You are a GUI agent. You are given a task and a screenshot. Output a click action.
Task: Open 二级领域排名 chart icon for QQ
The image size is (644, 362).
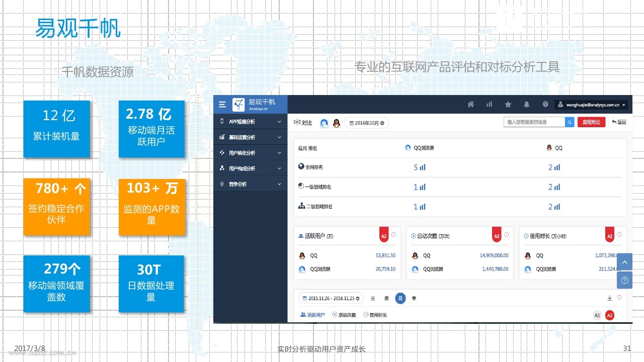557,207
